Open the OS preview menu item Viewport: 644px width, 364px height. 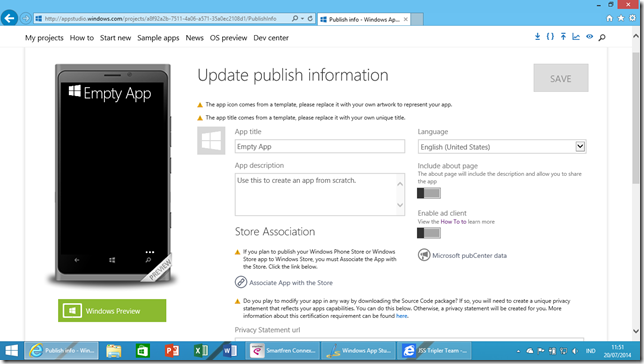[x=228, y=38]
